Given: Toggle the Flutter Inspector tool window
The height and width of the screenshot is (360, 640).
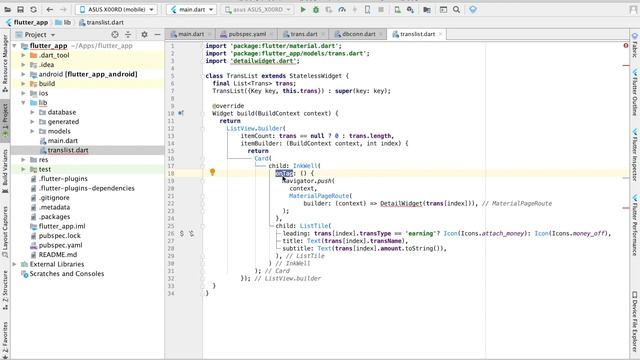Looking at the screenshot, I should [x=635, y=155].
